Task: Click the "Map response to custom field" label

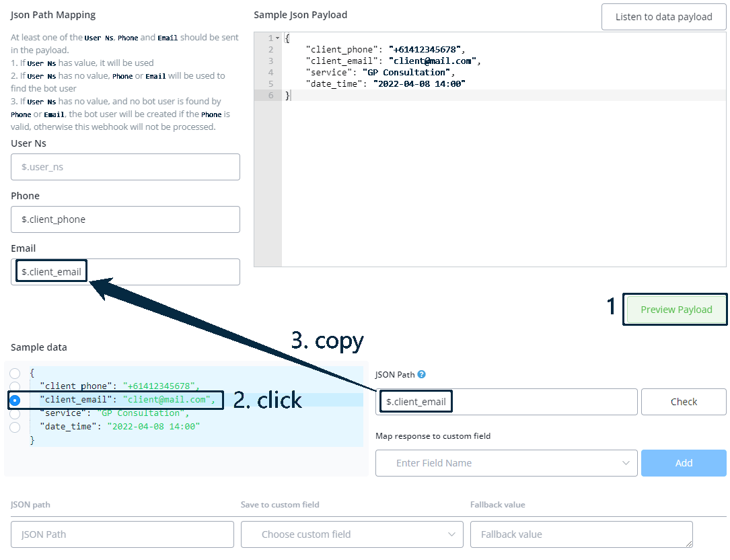Action: click(433, 436)
